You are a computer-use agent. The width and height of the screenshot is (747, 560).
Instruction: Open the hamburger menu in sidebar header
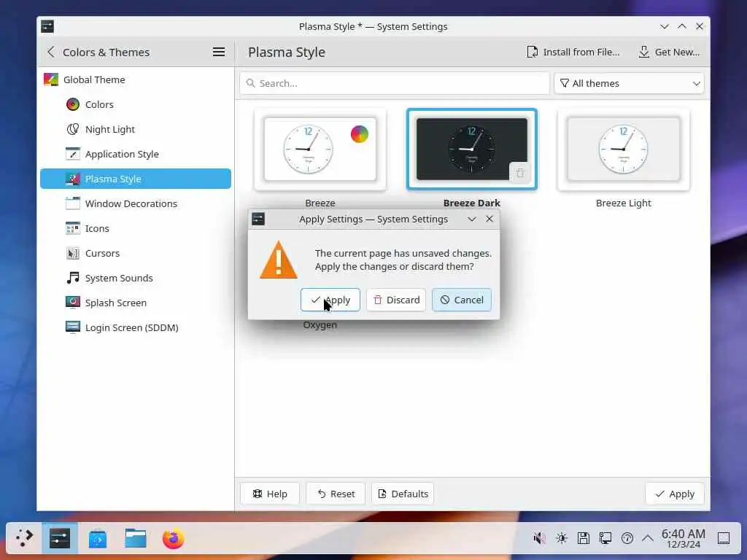click(x=219, y=52)
